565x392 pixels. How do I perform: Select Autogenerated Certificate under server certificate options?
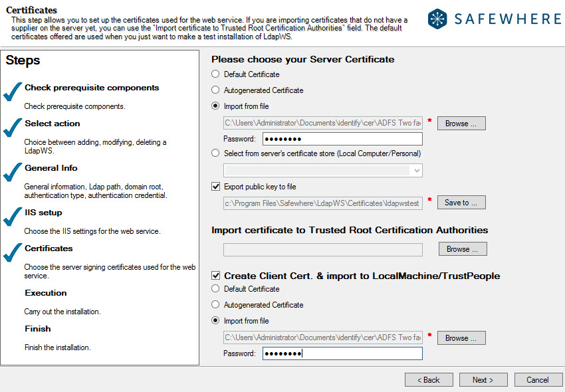[215, 90]
